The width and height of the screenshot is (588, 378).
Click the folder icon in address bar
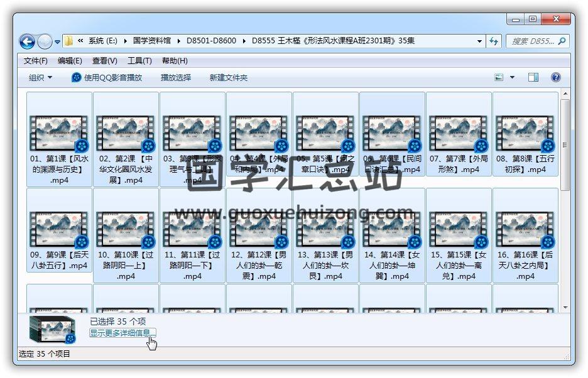(69, 41)
